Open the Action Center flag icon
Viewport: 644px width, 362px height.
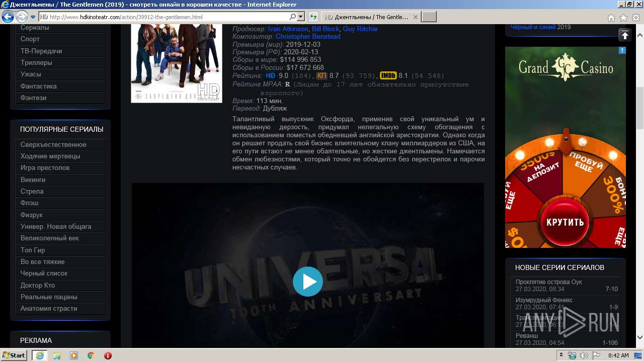(596, 355)
